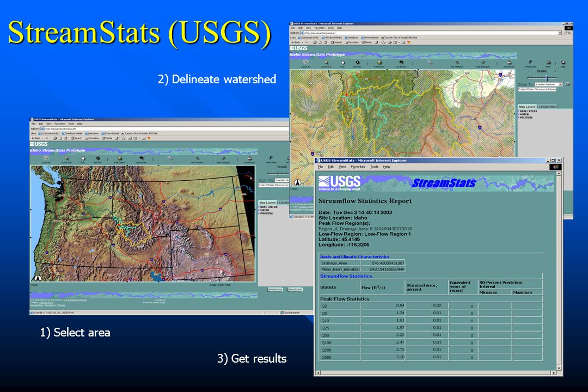This screenshot has height=392, width=588.
Task: Click Download icon in select-area window
Action: [x=249, y=159]
